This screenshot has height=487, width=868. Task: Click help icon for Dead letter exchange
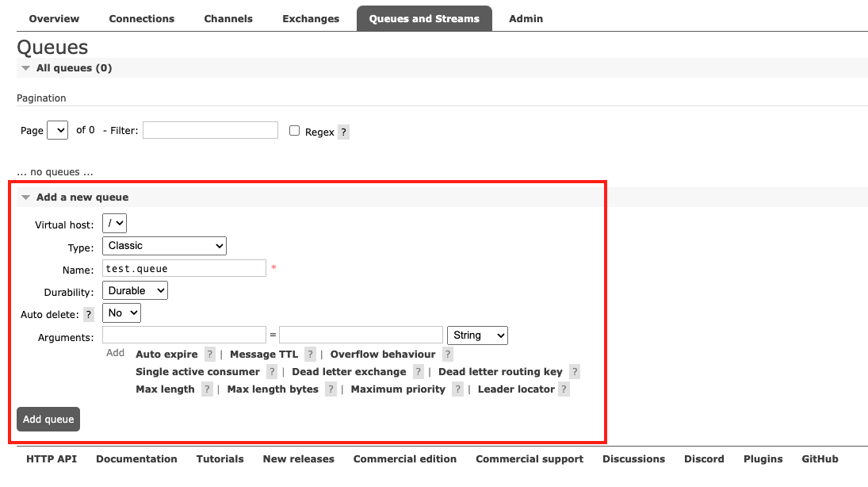418,372
